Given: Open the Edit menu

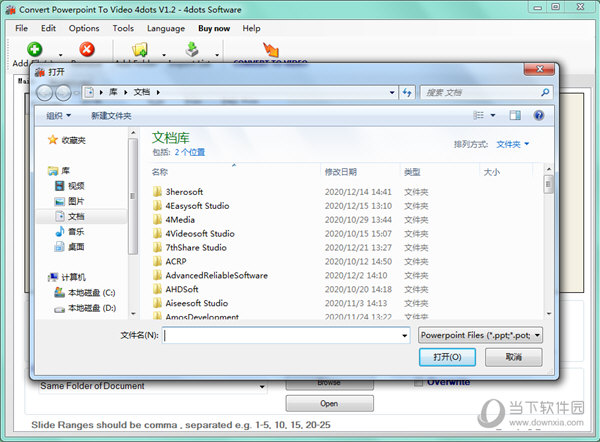Looking at the screenshot, I should pyautogui.click(x=49, y=28).
